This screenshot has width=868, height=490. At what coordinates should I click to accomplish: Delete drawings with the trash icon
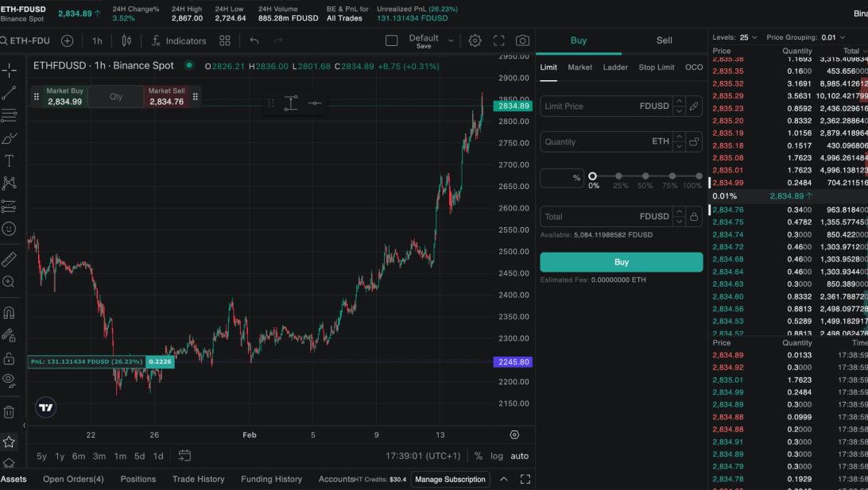pyautogui.click(x=9, y=411)
